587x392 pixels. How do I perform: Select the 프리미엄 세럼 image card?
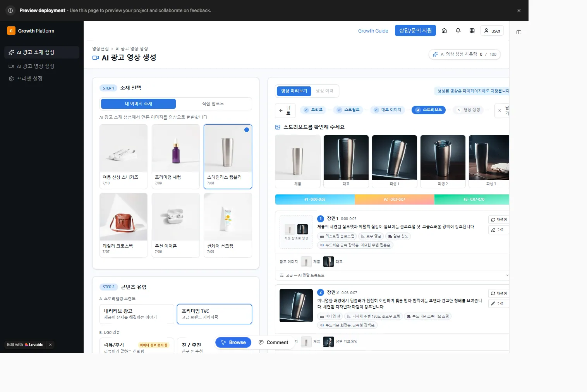click(x=176, y=156)
